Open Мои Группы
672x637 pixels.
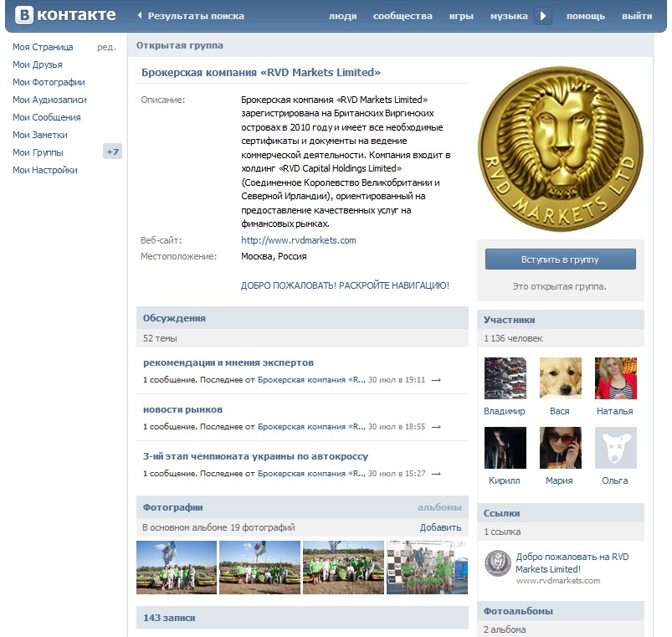pos(38,152)
